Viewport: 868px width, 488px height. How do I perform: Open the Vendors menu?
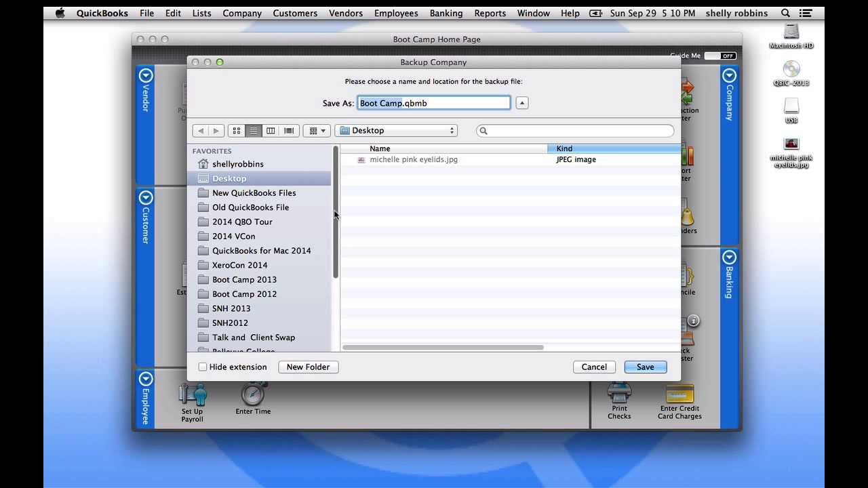[x=347, y=13]
